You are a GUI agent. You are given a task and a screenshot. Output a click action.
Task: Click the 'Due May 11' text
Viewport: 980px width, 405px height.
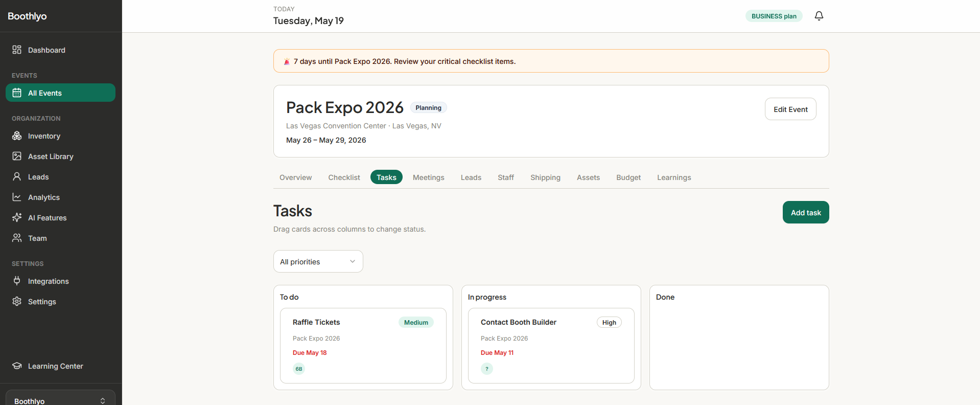[497, 353]
